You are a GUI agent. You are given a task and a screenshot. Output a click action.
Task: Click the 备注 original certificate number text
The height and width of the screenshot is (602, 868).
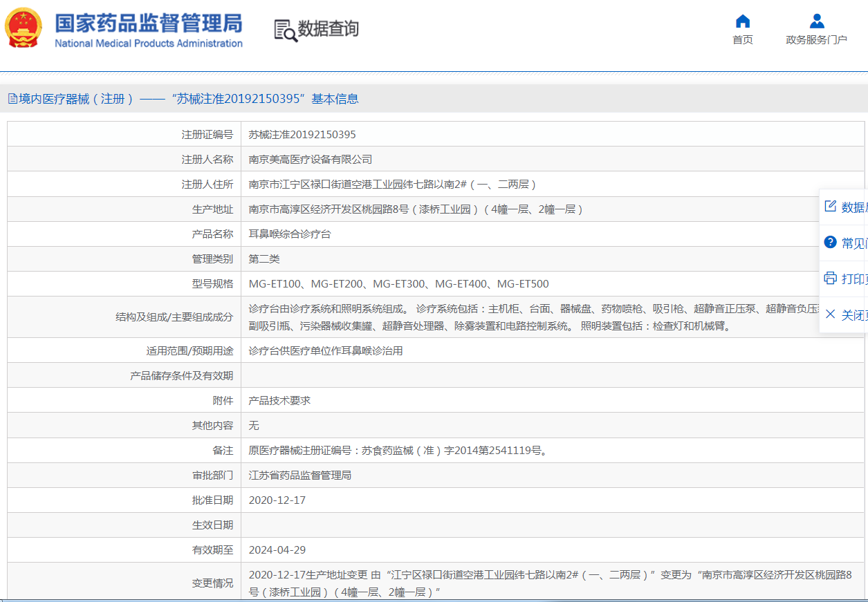click(x=399, y=451)
